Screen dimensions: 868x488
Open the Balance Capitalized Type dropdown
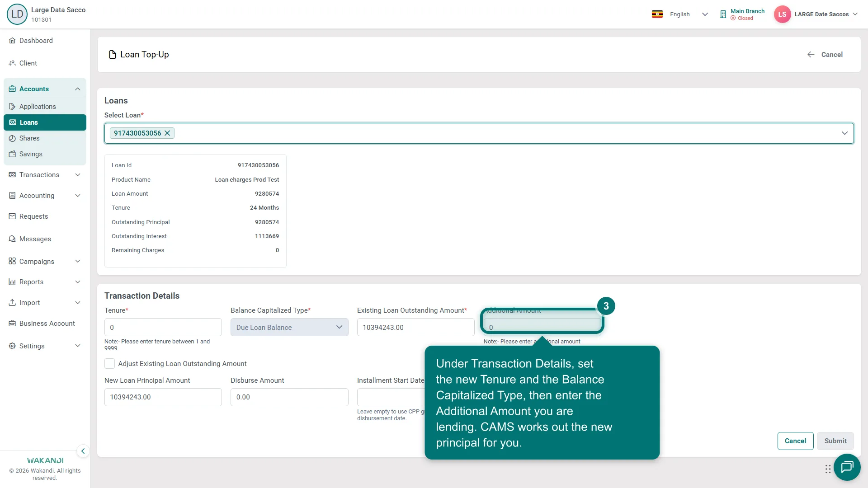click(289, 327)
